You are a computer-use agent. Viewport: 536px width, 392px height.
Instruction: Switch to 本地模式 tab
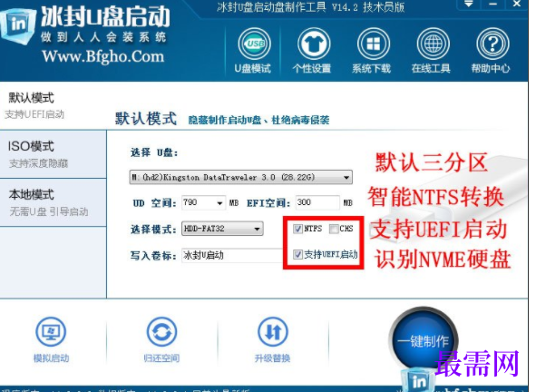[53, 202]
